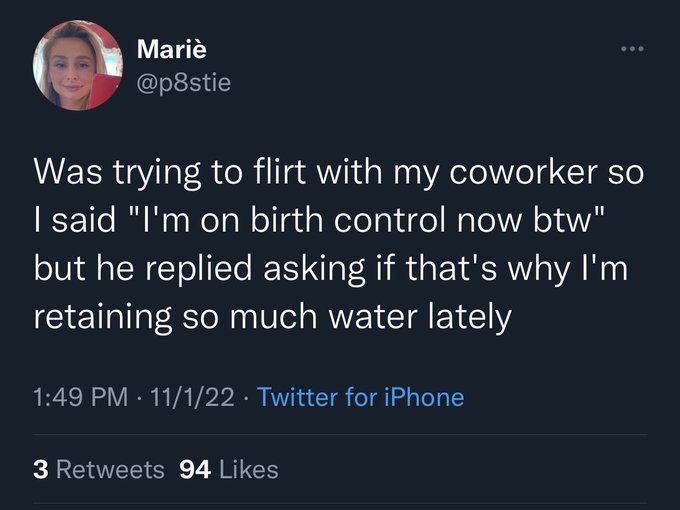
Task: View the list of 94 Likes
Action: (229, 470)
